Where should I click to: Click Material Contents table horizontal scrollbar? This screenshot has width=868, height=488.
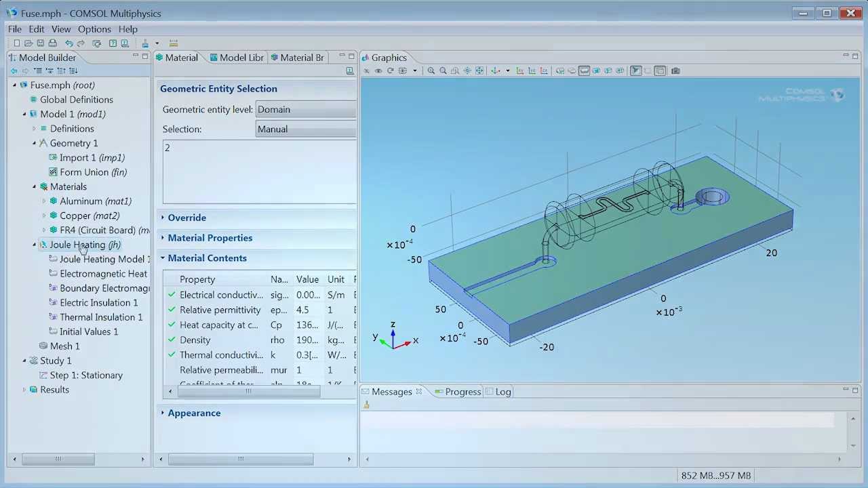pyautogui.click(x=248, y=390)
